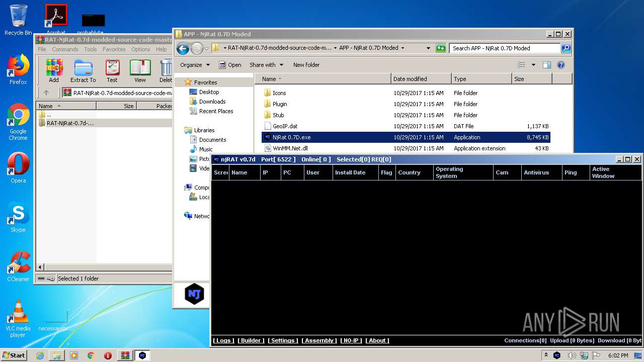The width and height of the screenshot is (644, 362).
Task: Expand address bar history dropdown
Action: click(428, 48)
